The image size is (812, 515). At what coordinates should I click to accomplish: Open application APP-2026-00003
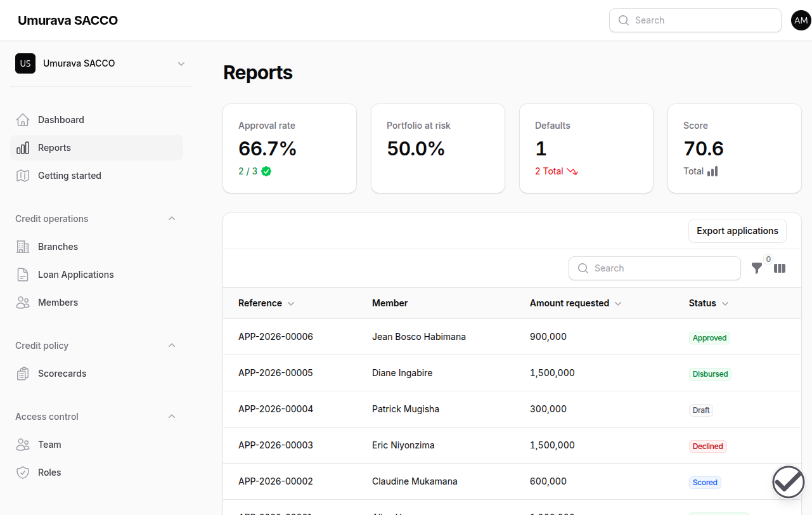(276, 445)
